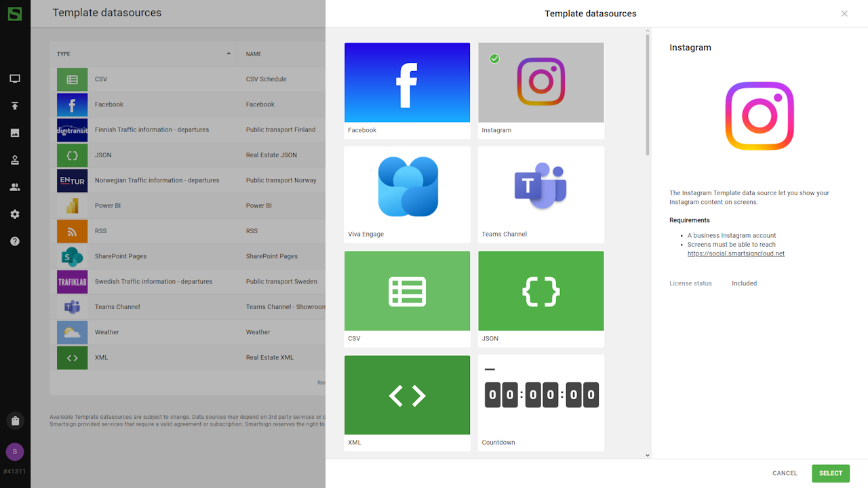Uncheck the selected Instagram tile checkmark
Image resolution: width=868 pixels, height=488 pixels.
pos(494,59)
